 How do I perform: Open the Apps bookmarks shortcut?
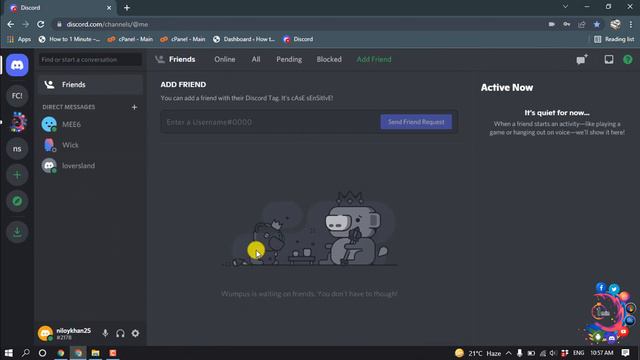[x=19, y=39]
